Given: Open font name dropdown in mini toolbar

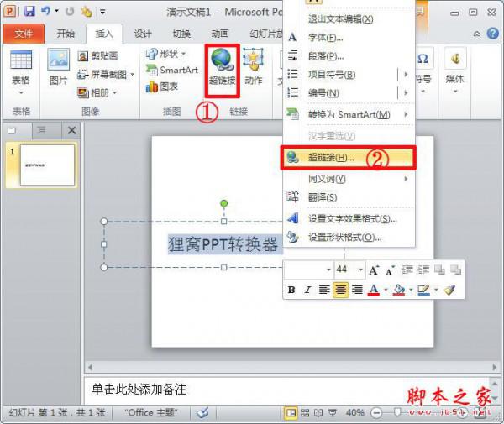Looking at the screenshot, I should [328, 270].
